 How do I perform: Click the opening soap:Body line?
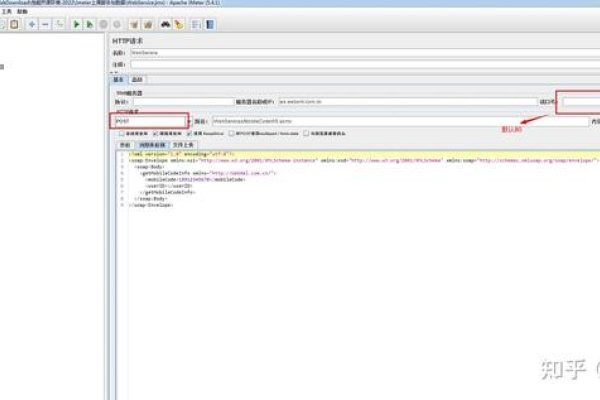(x=150, y=167)
